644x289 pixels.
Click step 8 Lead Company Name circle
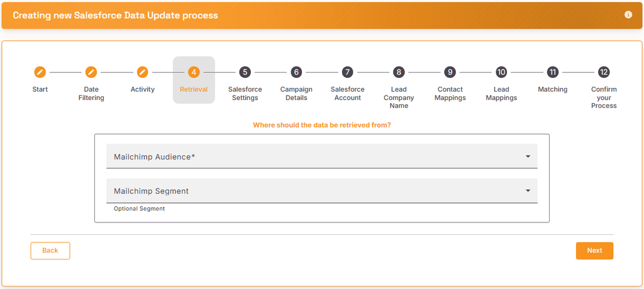coord(399,72)
